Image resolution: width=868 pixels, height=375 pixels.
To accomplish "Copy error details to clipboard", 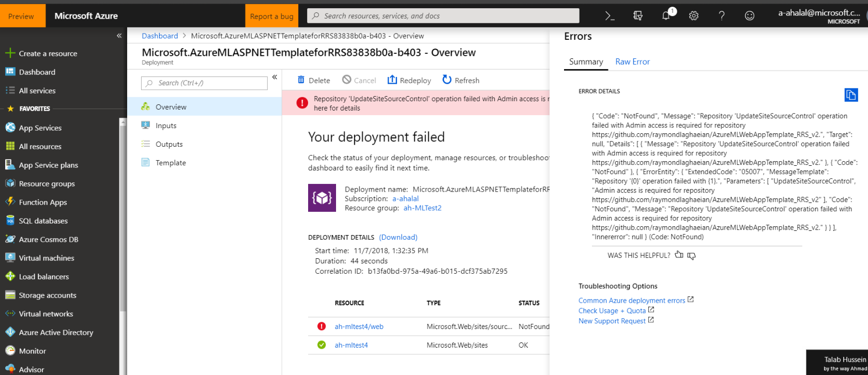I will pyautogui.click(x=851, y=95).
